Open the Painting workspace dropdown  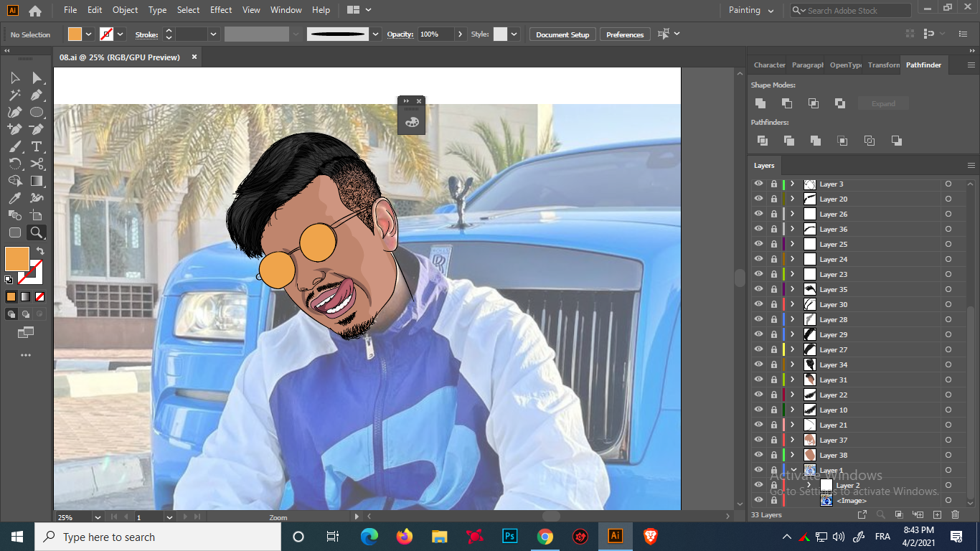(x=751, y=10)
